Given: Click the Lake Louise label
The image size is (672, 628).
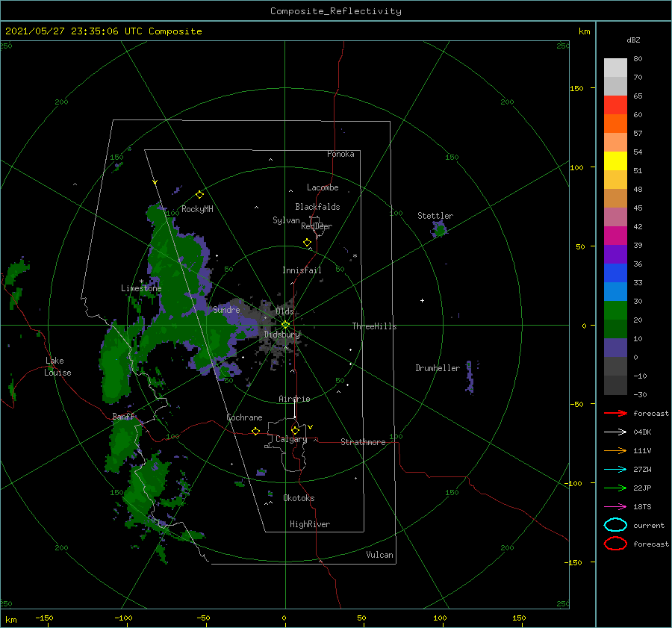Looking at the screenshot, I should [x=57, y=367].
